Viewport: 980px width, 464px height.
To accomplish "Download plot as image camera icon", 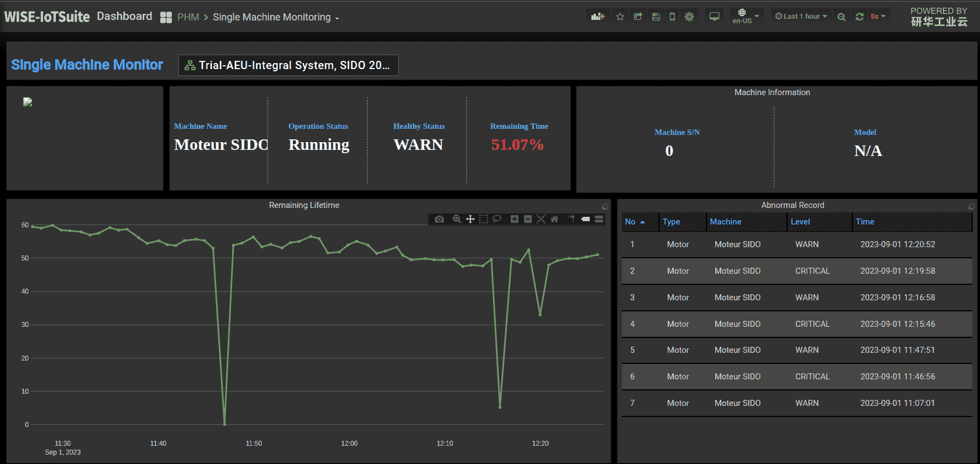I will tap(439, 220).
